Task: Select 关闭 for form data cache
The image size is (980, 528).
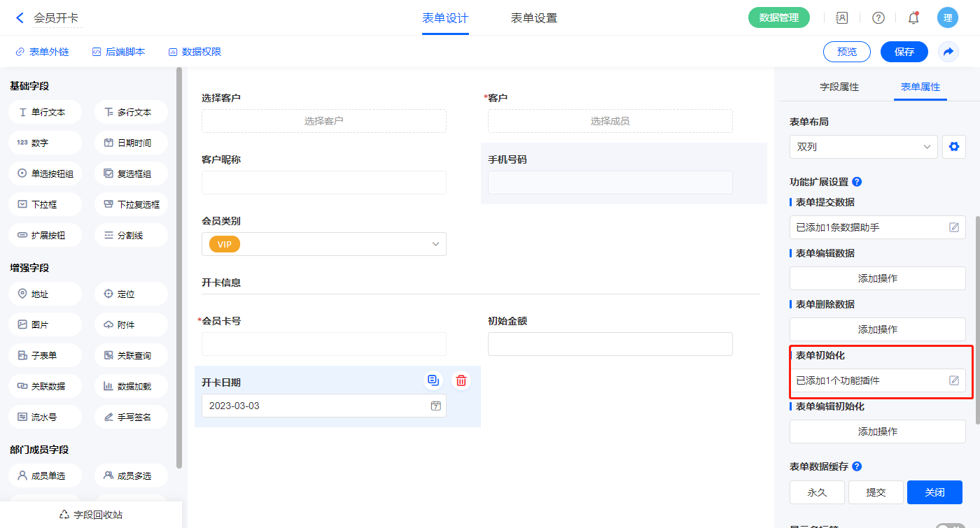Action: [934, 492]
